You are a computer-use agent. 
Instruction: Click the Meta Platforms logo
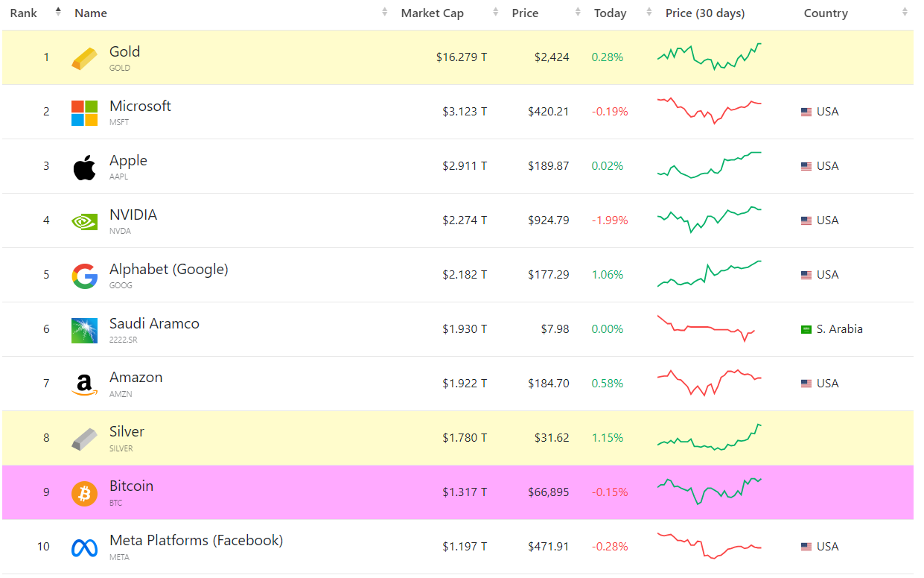(84, 547)
